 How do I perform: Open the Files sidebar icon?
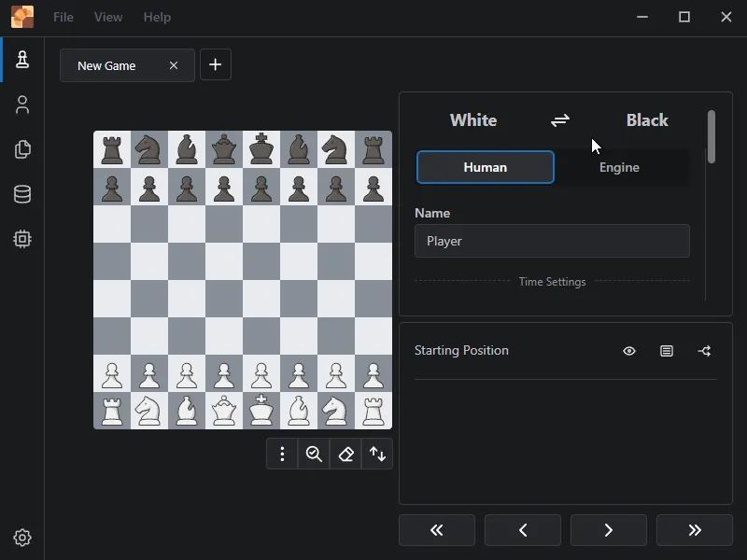pyautogui.click(x=22, y=149)
